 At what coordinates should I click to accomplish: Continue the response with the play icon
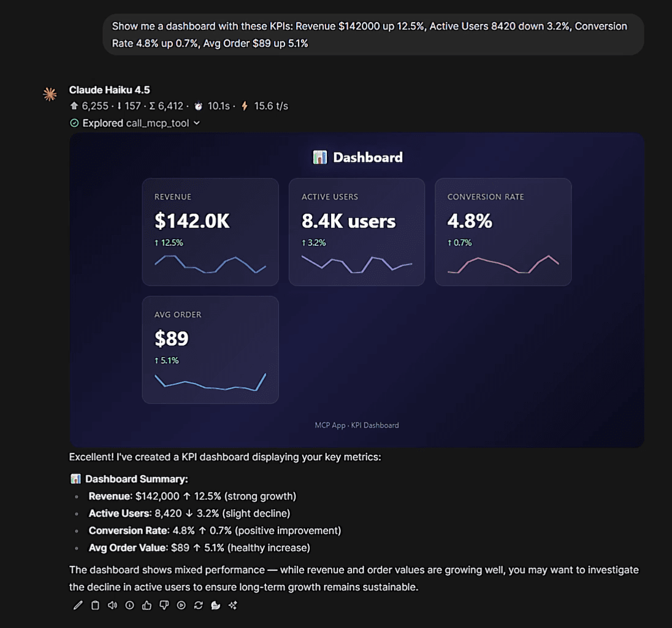pos(181,605)
